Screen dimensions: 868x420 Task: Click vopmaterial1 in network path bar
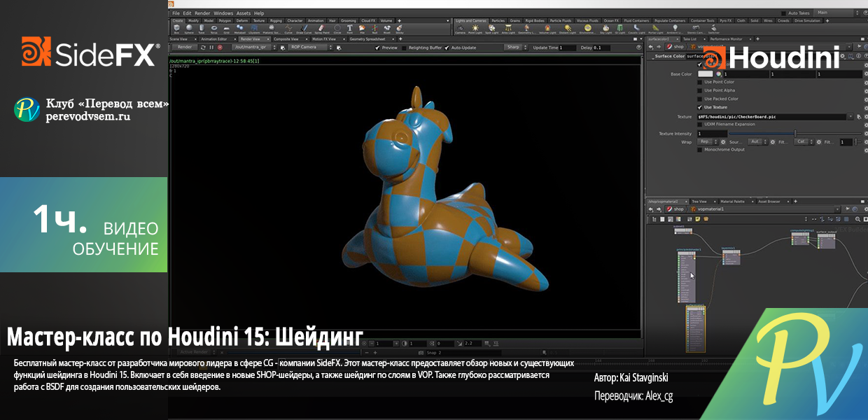(x=707, y=209)
